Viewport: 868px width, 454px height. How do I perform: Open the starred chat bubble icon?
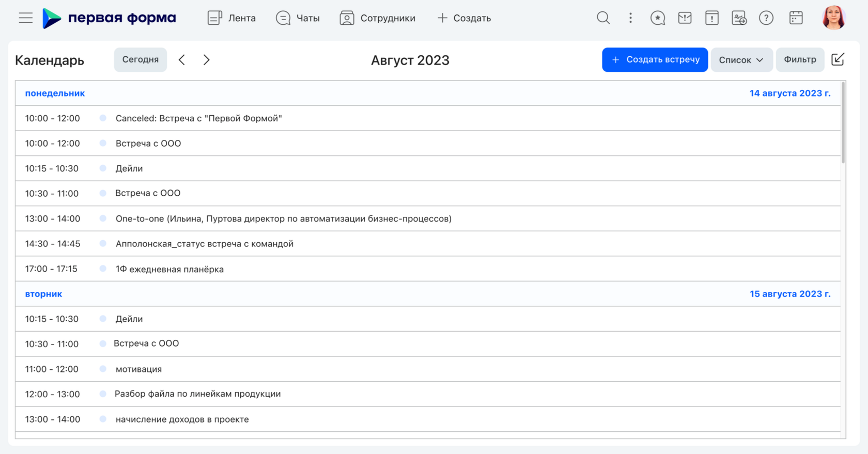pos(658,18)
